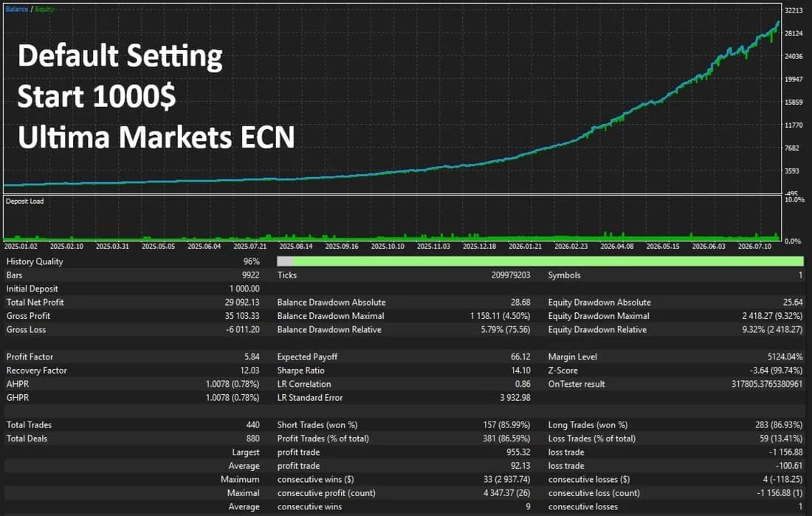This screenshot has width=812, height=516.
Task: Select Balance Drawdown Maximal 1 158.11 (4.50%)
Action: coord(500,315)
